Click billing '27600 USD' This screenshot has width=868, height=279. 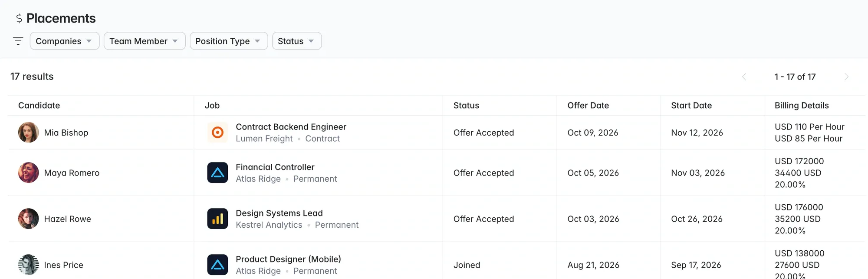(797, 265)
